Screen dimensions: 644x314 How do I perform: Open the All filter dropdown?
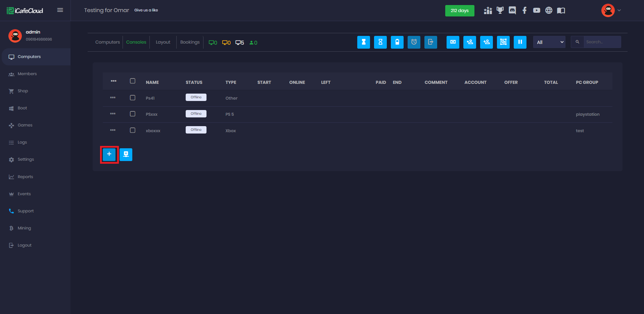(549, 42)
